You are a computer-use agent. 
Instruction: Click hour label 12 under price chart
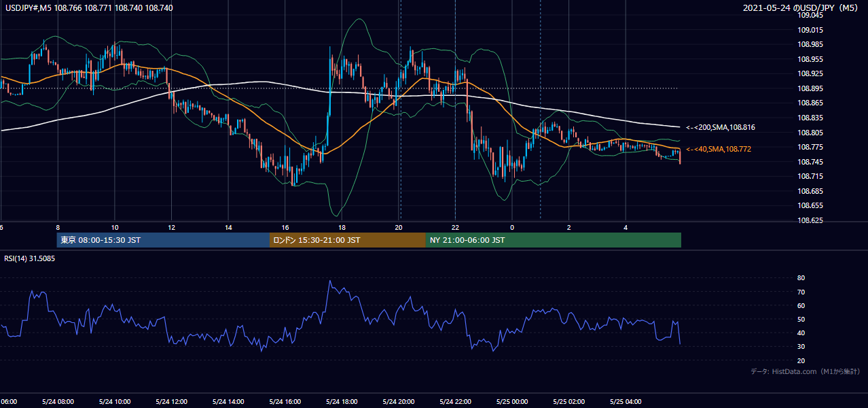(x=171, y=227)
